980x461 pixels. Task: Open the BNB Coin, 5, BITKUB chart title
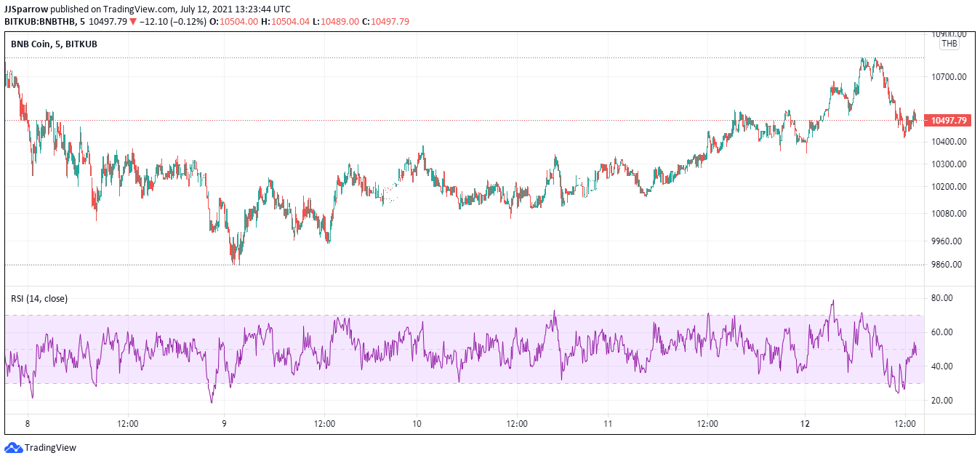pos(54,44)
